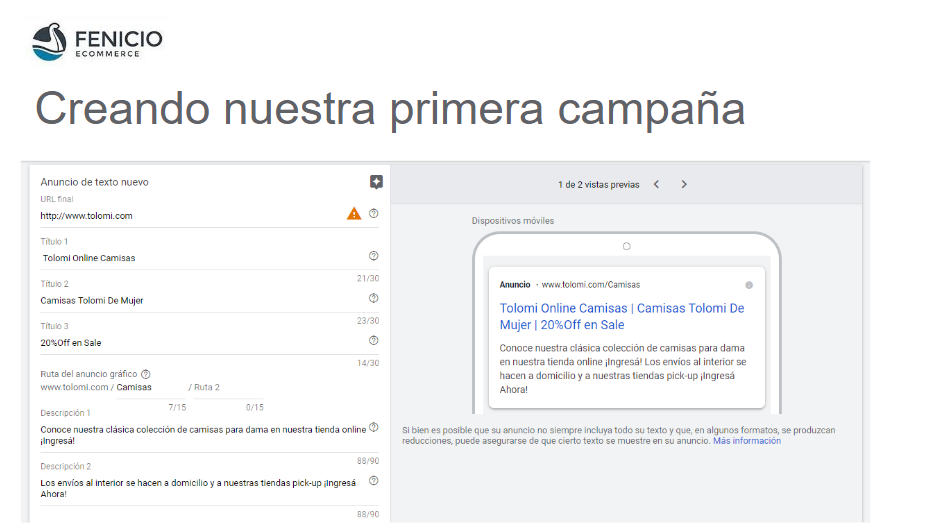Image resolution: width=933 pixels, height=529 pixels.
Task: Click the orange warning triangle on URL final
Action: point(353,214)
